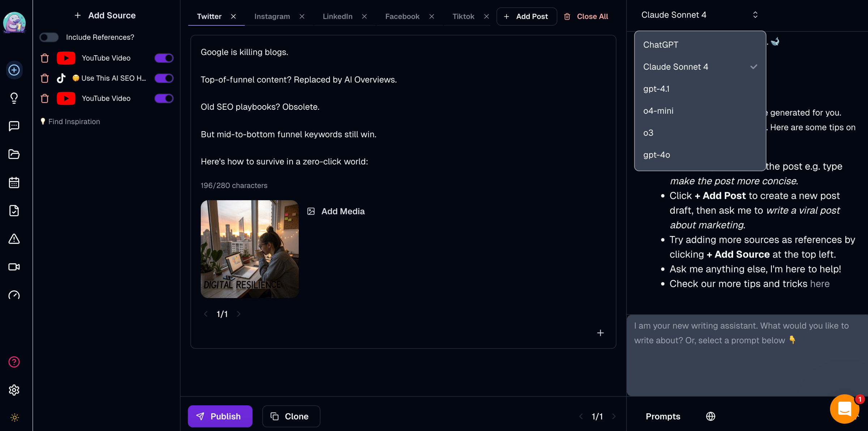Click the globe language icon
The height and width of the screenshot is (431, 868).
coord(710,416)
